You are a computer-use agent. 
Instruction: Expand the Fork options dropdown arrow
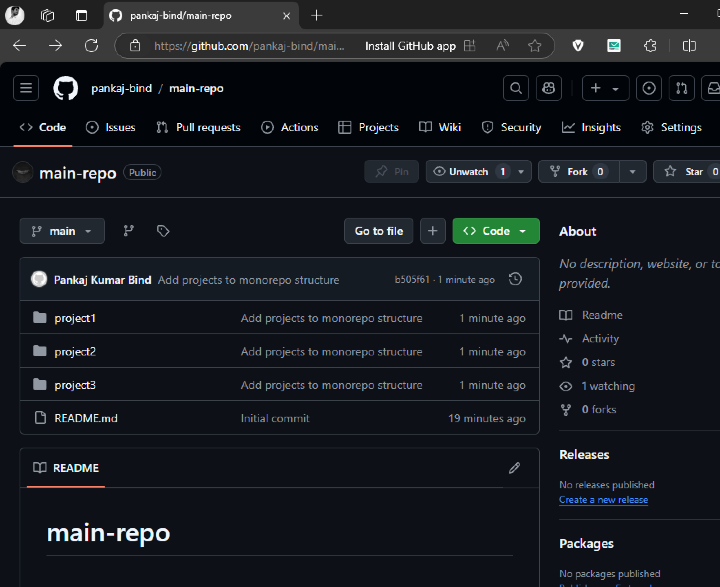632,171
